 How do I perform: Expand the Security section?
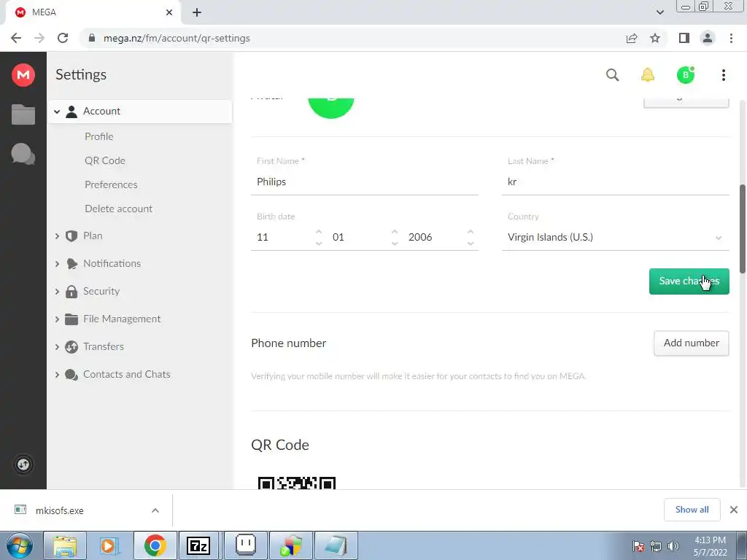point(57,292)
